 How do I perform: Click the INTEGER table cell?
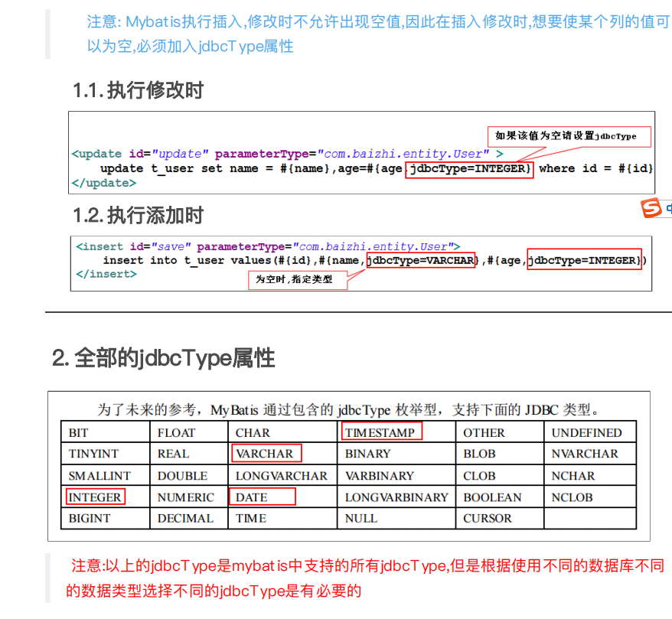106,497
